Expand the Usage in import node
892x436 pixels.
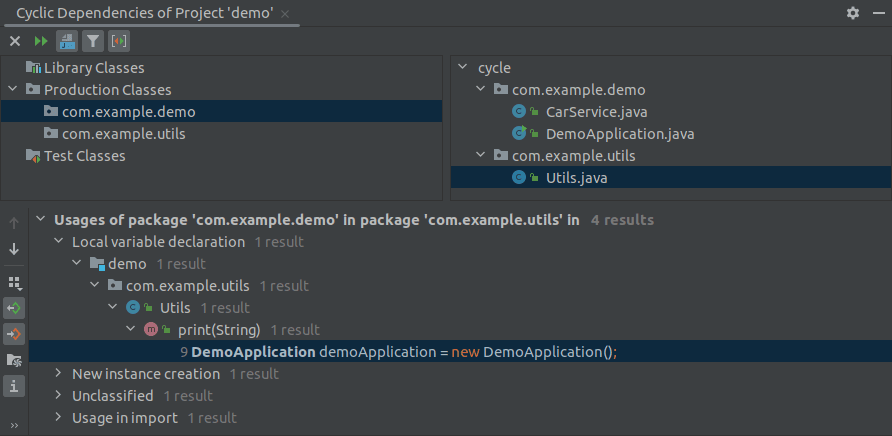[58, 417]
